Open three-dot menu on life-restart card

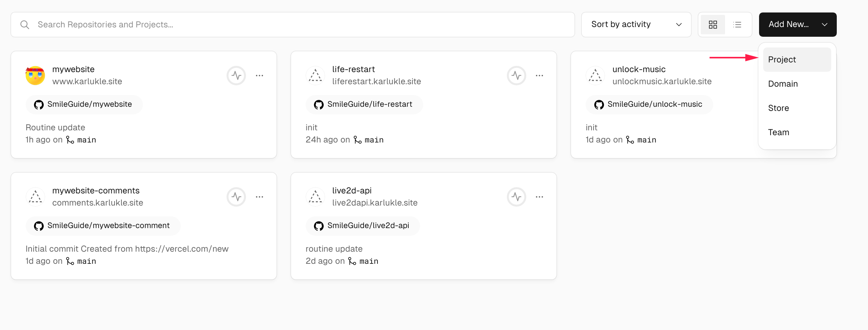pos(539,76)
